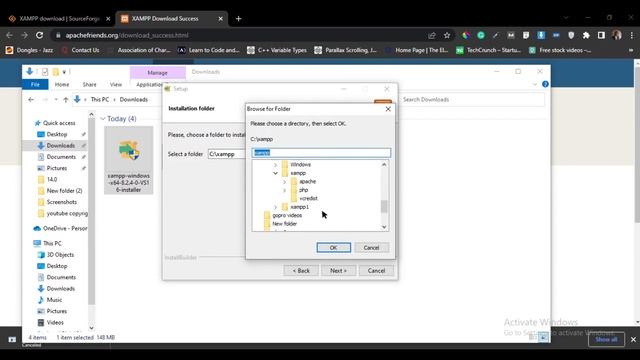Image resolution: width=640 pixels, height=360 pixels.
Task: Open This PC in navigation pane
Action: pyautogui.click(x=52, y=243)
